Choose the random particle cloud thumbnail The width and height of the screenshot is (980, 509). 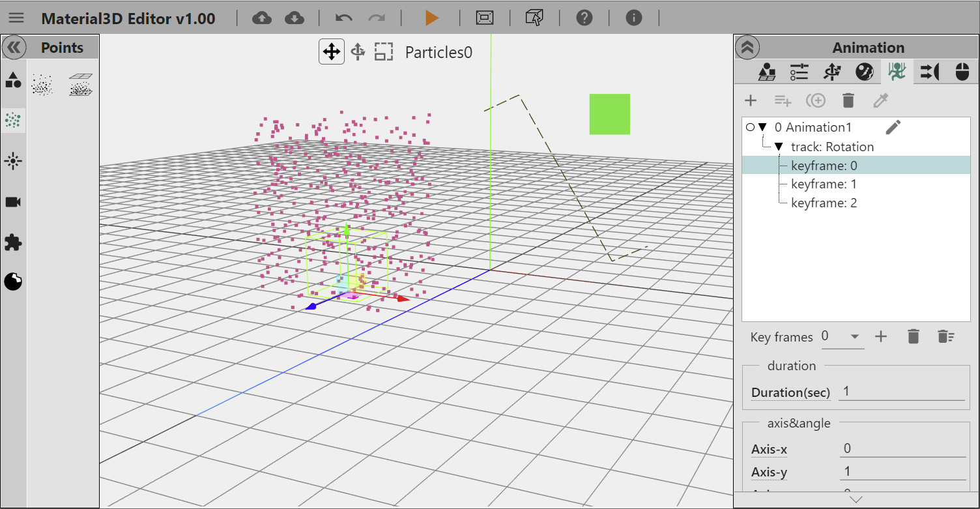(x=42, y=85)
